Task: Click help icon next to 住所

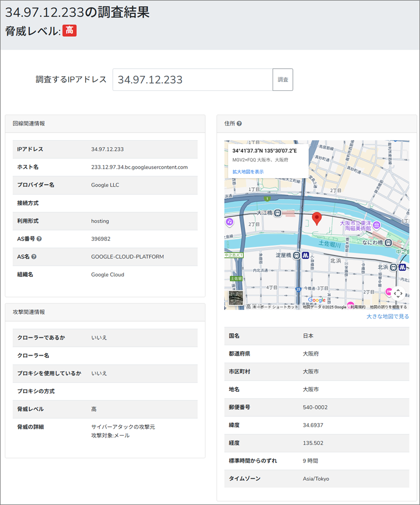Action: [239, 124]
